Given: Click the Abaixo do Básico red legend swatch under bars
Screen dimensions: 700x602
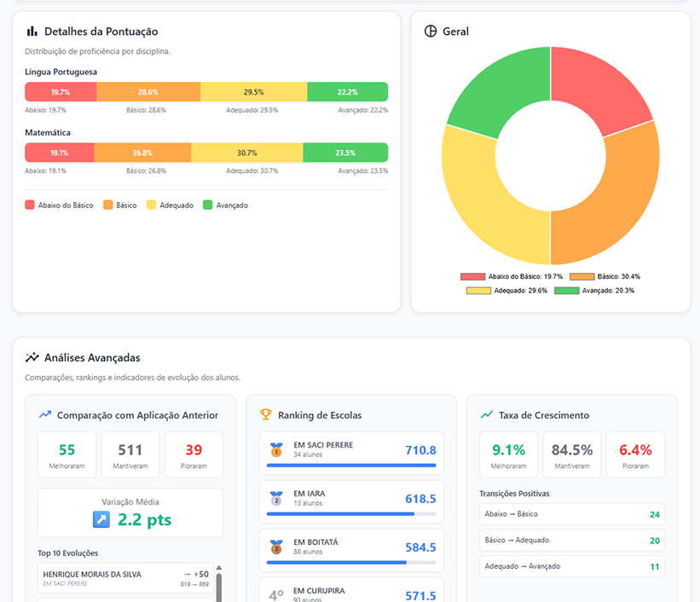Looking at the screenshot, I should (x=30, y=205).
